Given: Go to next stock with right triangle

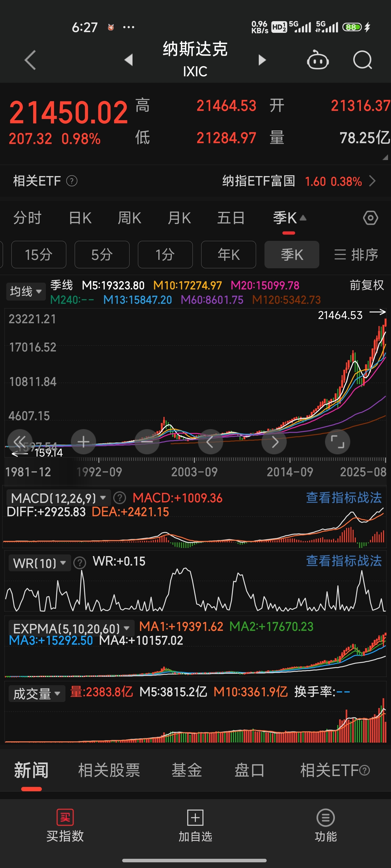Looking at the screenshot, I should coord(262,60).
